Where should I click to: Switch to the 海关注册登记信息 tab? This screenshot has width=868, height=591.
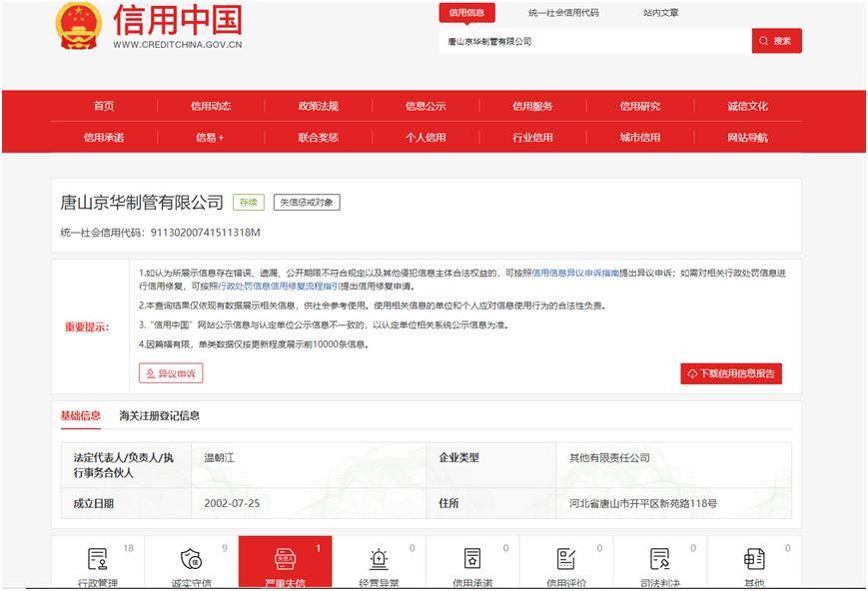pos(159,415)
